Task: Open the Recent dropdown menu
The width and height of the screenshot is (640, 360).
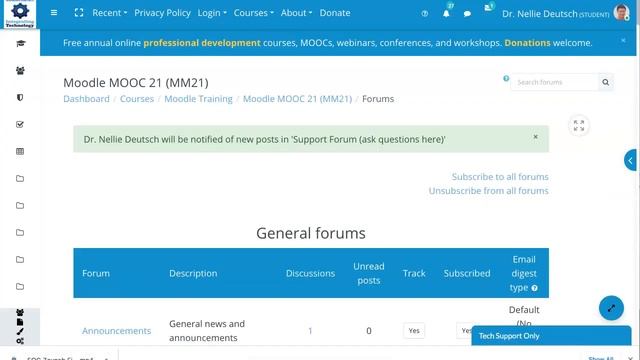Action: point(109,13)
